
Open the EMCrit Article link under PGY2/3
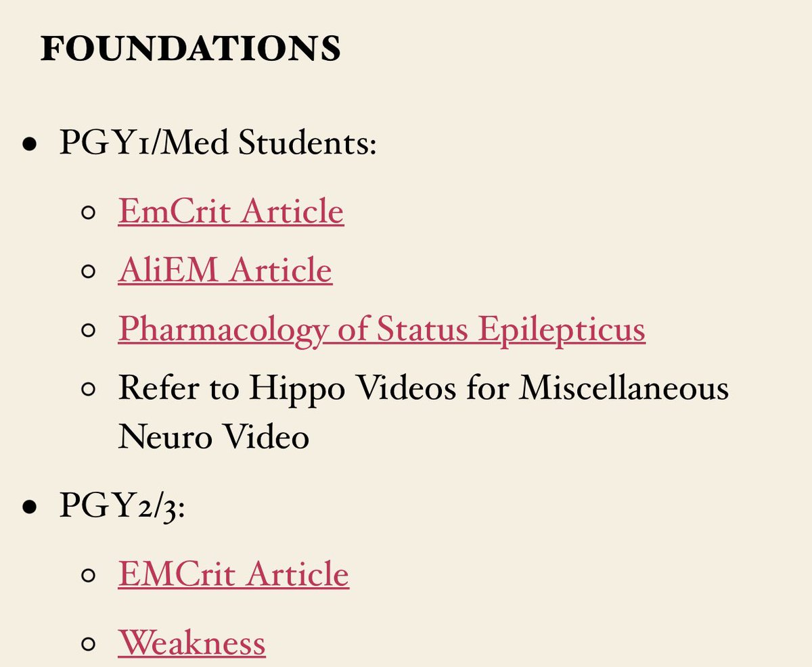click(233, 574)
